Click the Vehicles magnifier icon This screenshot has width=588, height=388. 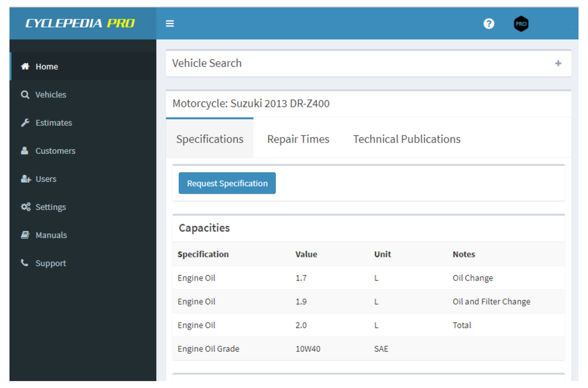25,95
